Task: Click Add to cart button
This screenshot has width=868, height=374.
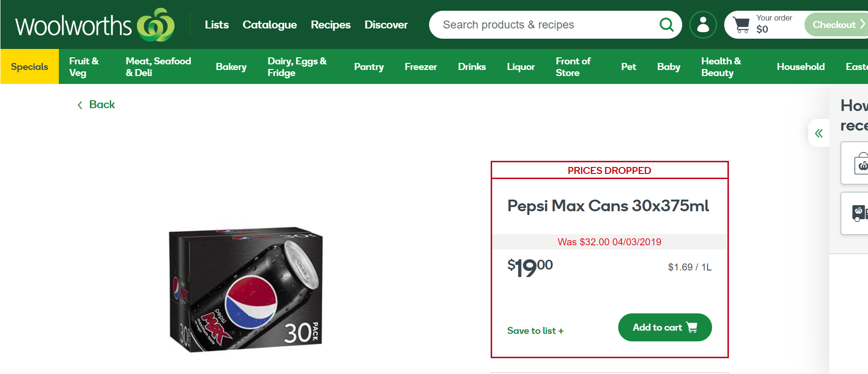Action: [665, 327]
